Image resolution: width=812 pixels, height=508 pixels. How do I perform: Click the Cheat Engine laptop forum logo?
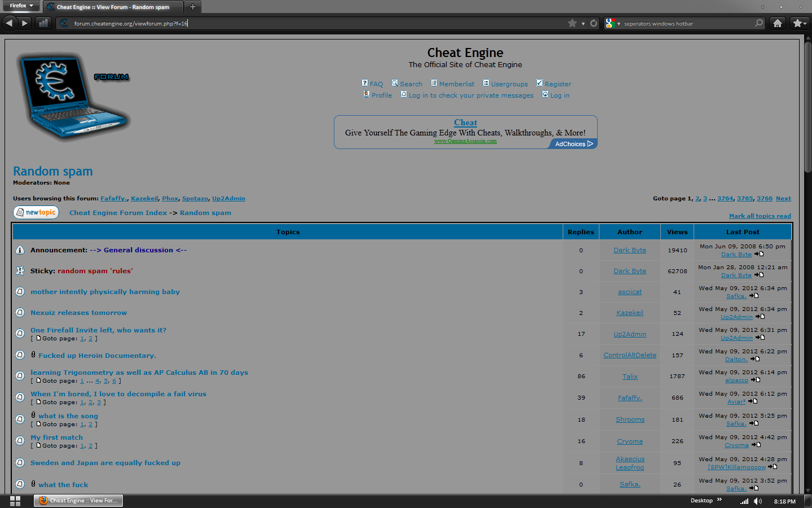73,96
